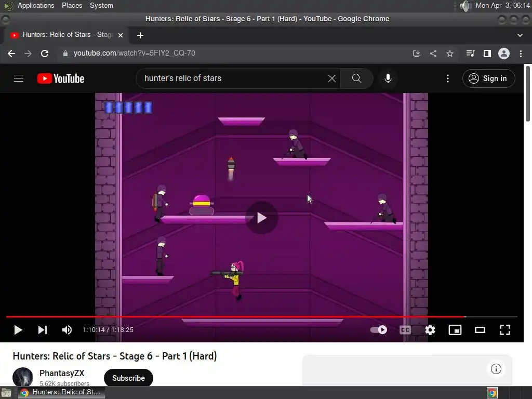532x399 pixels.
Task: Share this page from toolbar
Action: pos(433,54)
